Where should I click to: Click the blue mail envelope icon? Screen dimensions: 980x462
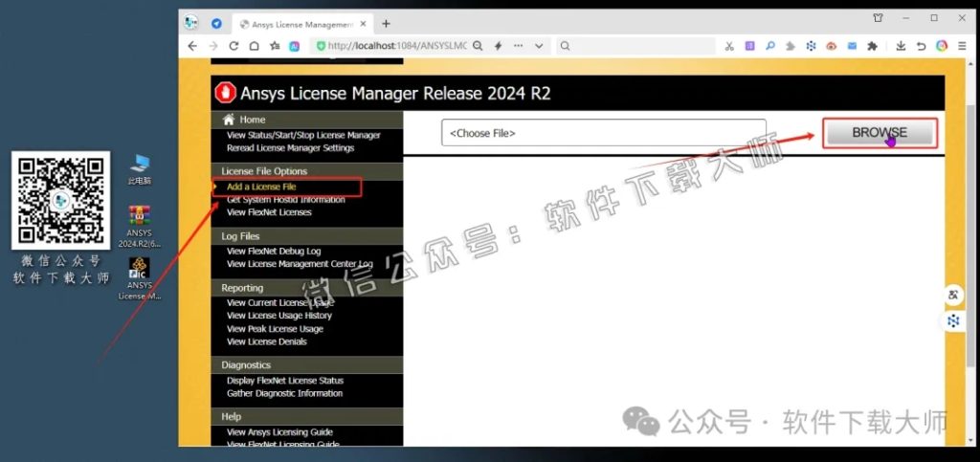tap(852, 46)
